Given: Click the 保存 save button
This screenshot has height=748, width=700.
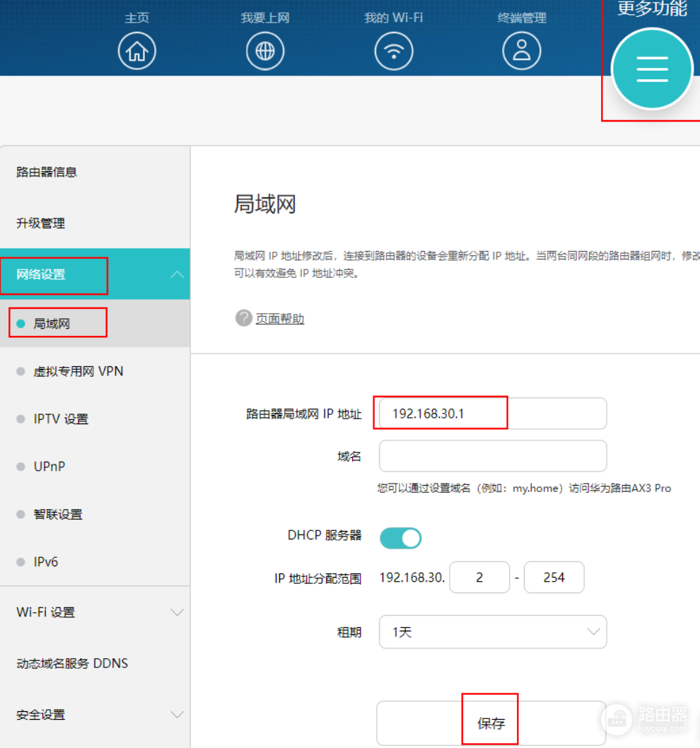Looking at the screenshot, I should click(491, 723).
